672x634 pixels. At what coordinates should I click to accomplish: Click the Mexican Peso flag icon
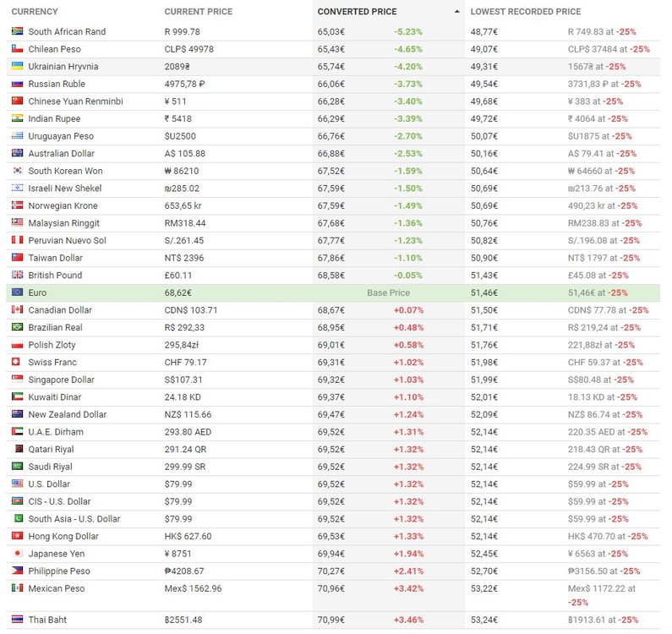(x=16, y=588)
